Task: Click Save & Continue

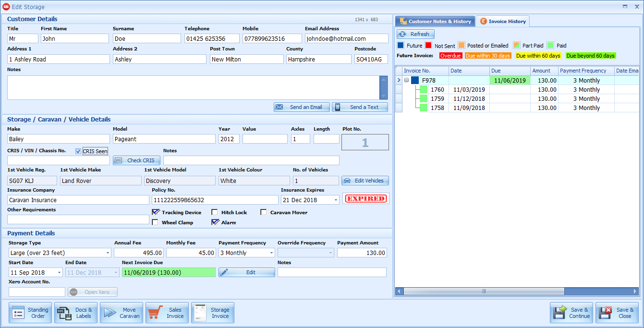Action: pos(571,313)
